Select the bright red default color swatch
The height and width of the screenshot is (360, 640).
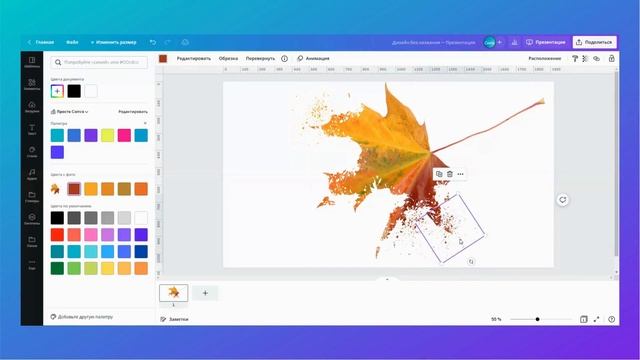pyautogui.click(x=57, y=235)
